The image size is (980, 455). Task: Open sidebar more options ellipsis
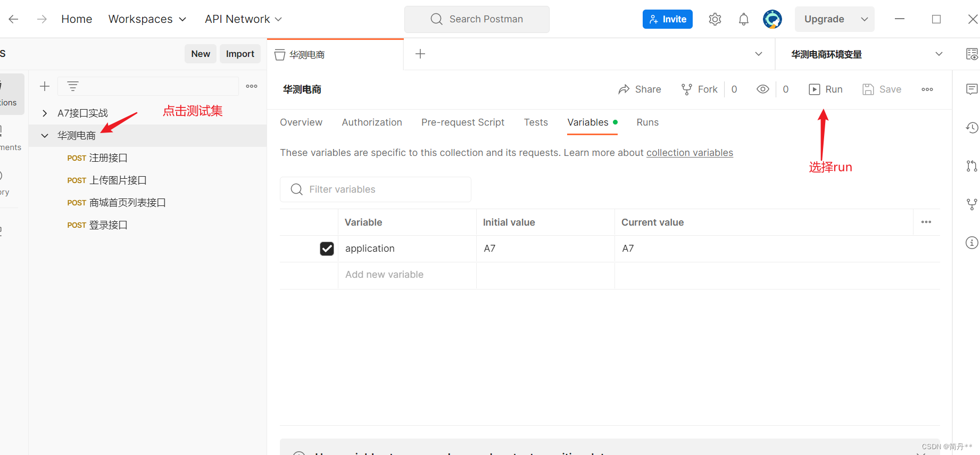[252, 86]
